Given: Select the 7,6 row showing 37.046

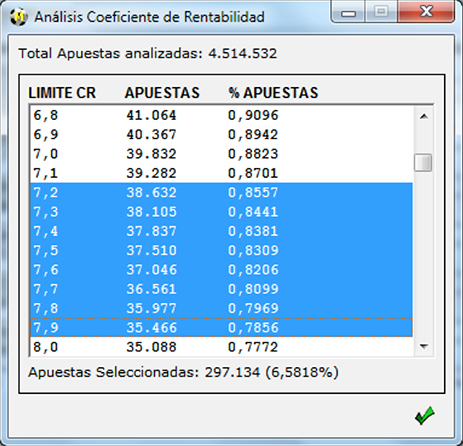Looking at the screenshot, I should pyautogui.click(x=221, y=270).
